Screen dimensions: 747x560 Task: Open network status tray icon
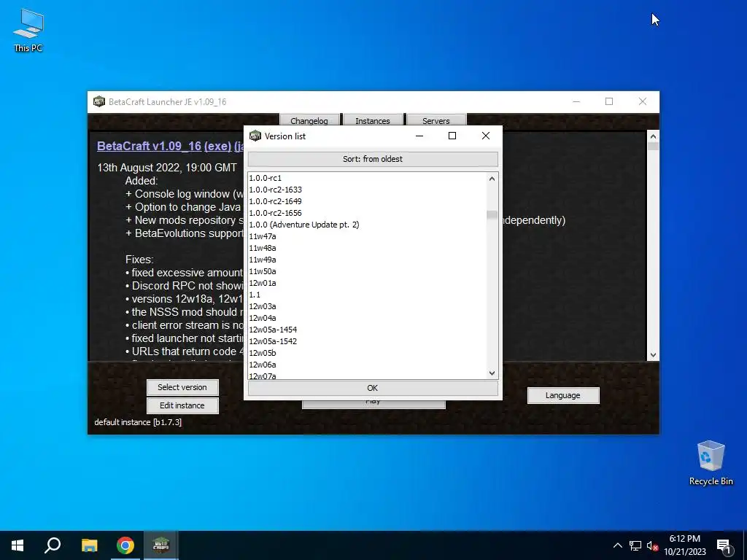pos(635,545)
